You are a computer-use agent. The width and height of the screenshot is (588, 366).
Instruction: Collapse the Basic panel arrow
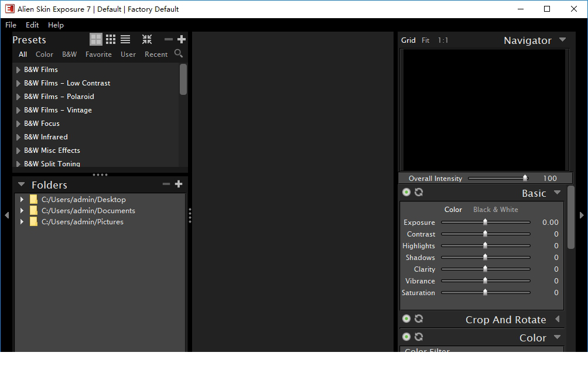(557, 193)
